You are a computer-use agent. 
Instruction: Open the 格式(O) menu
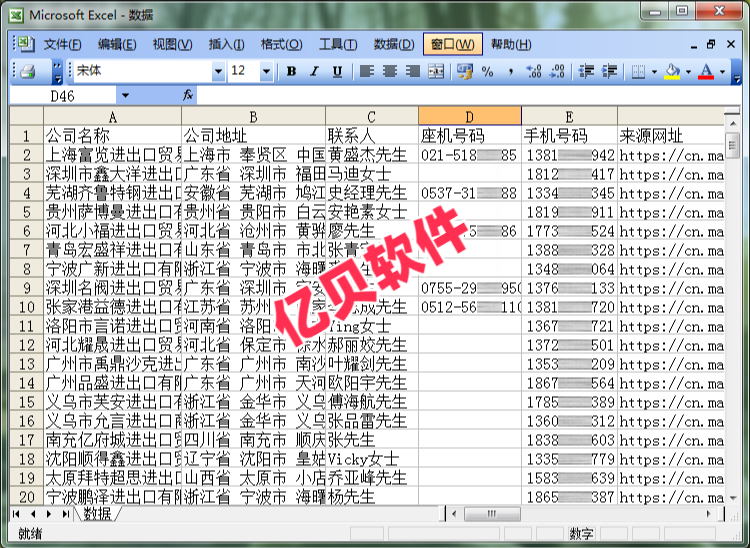pos(281,44)
